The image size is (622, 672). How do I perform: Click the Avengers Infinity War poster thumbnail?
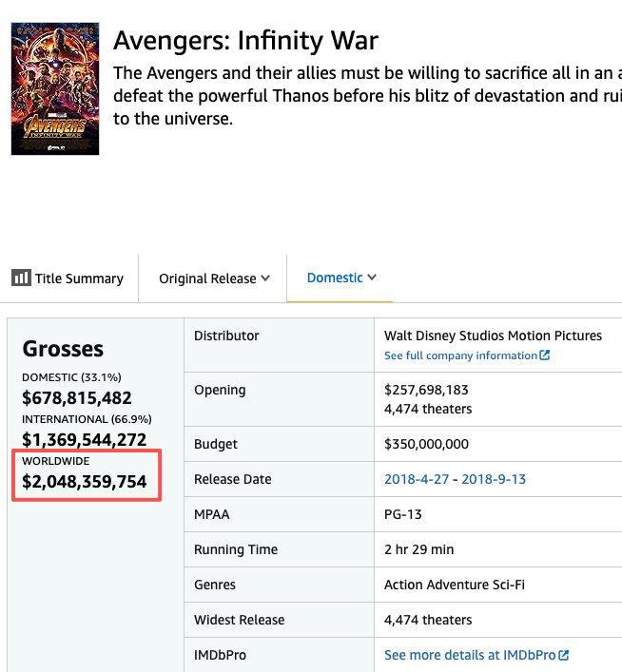click(55, 88)
